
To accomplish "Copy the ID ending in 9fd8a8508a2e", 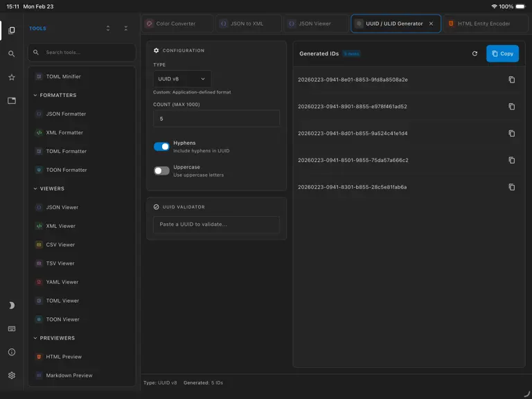I will pos(512,80).
